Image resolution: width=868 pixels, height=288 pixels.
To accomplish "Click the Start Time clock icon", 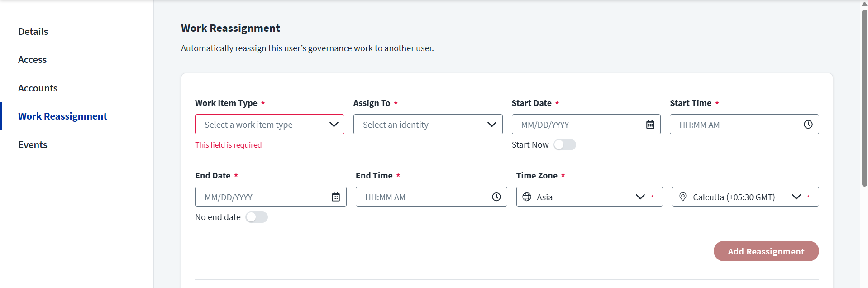I will (808, 125).
